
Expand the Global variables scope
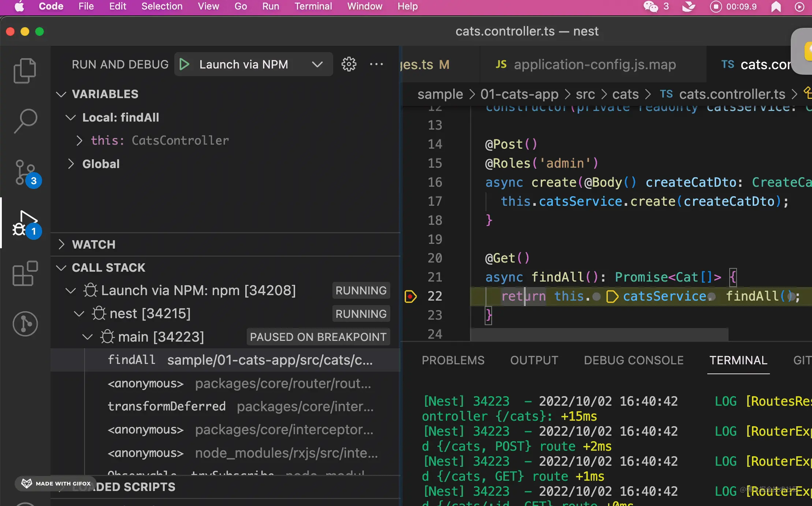(x=71, y=164)
